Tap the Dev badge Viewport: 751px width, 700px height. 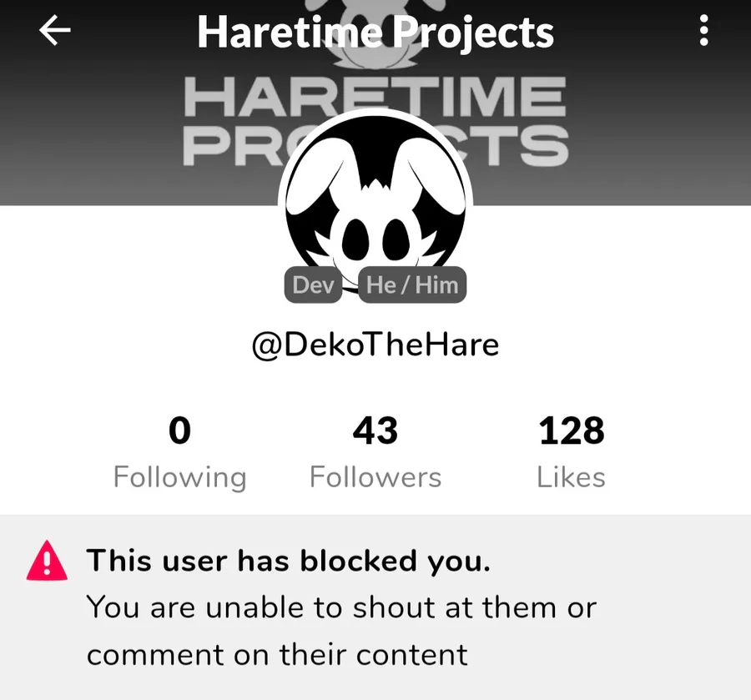click(313, 285)
